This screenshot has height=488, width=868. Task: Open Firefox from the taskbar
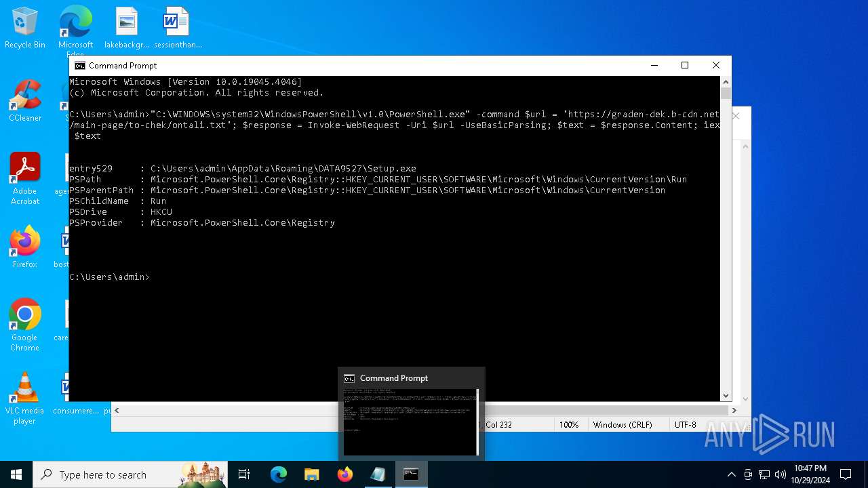click(344, 474)
